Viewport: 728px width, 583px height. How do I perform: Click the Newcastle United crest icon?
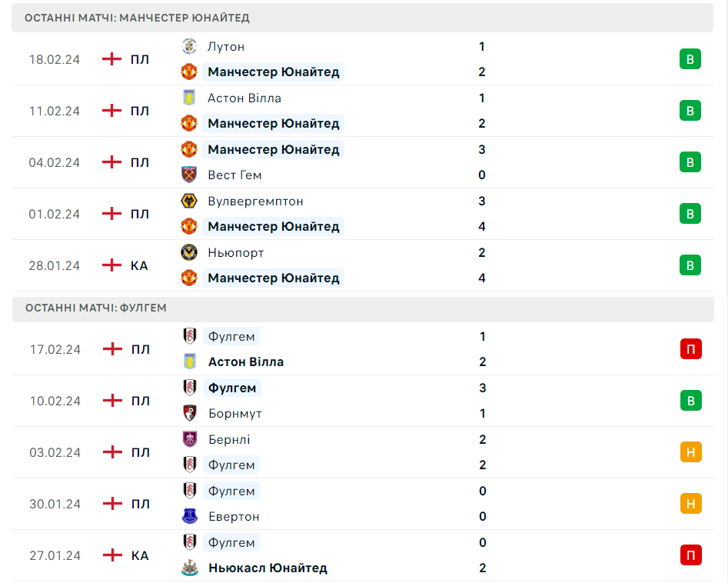(x=189, y=568)
